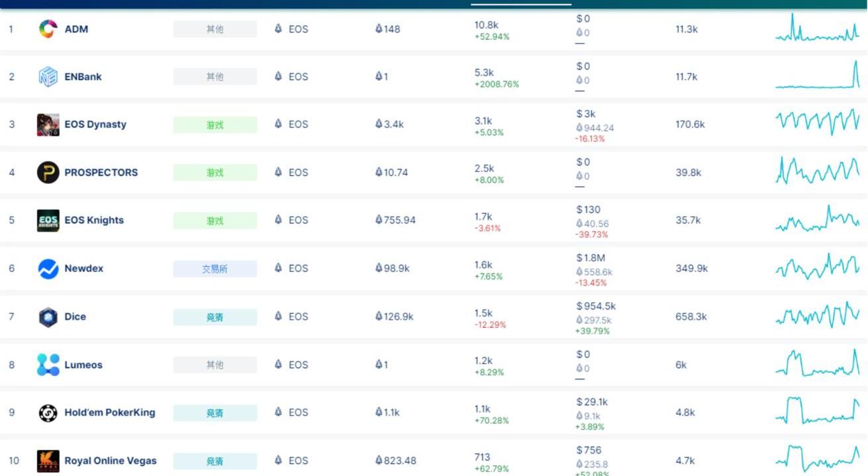This screenshot has height=476, width=868.
Task: Click the EOS chain icon in EOS Knights row
Action: 278,220
